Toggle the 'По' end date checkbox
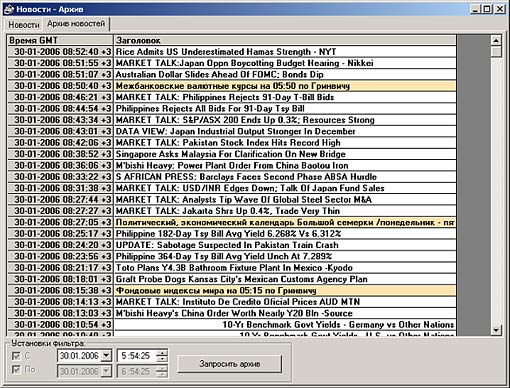Image resolution: width=510 pixels, height=388 pixels. coord(16,370)
